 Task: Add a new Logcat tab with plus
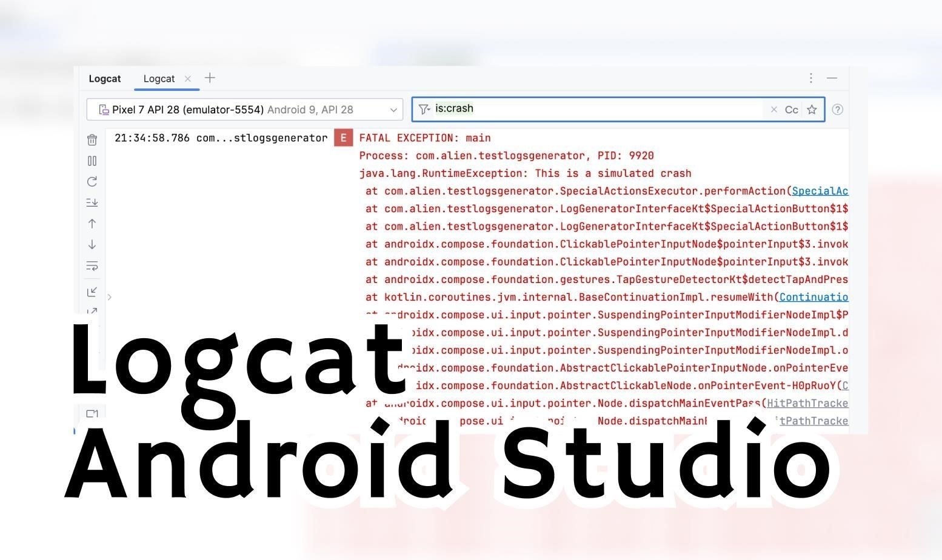tap(210, 78)
